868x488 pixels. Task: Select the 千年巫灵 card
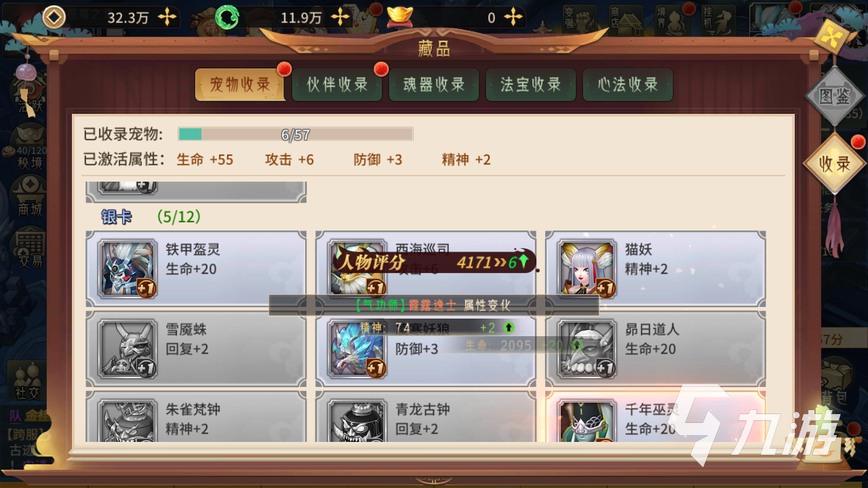click(655, 418)
